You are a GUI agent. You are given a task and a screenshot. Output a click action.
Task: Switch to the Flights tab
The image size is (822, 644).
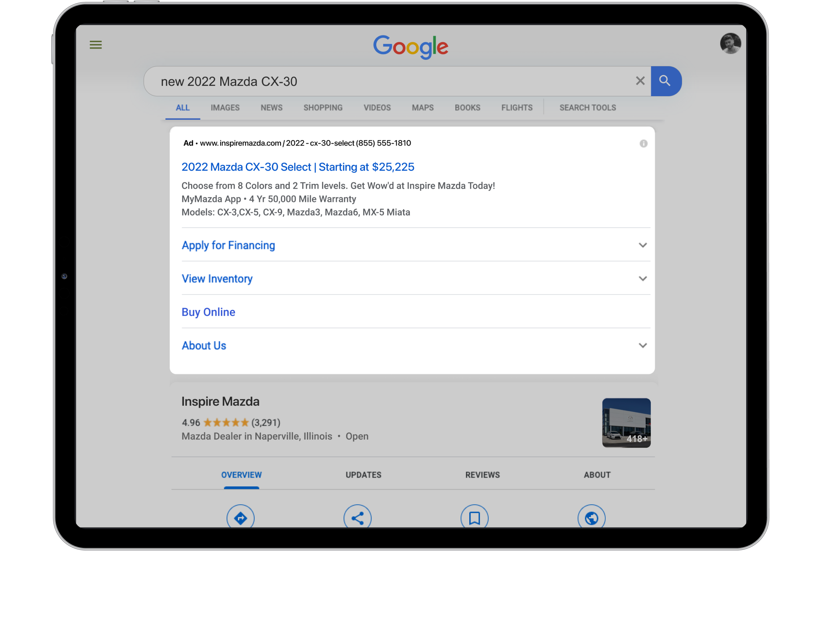(517, 108)
